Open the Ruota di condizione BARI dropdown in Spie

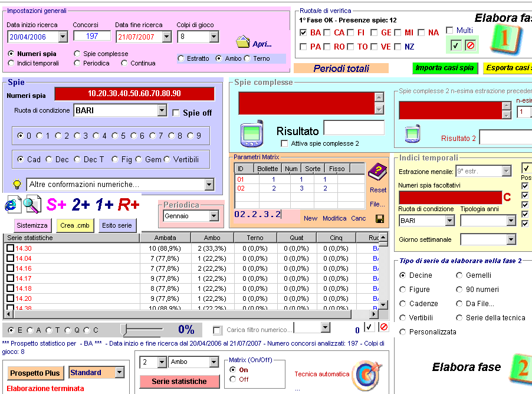162,110
